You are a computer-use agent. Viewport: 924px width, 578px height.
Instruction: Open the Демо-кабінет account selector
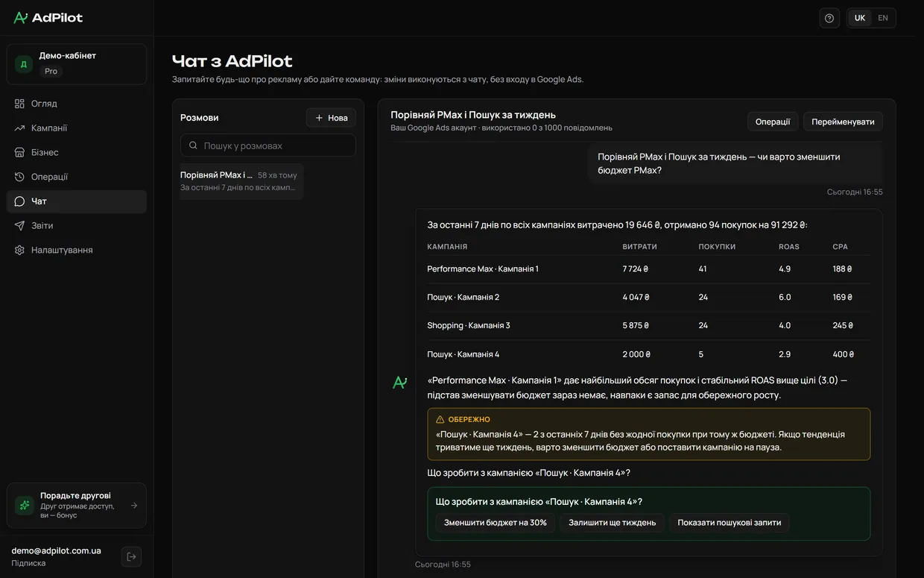pyautogui.click(x=77, y=63)
